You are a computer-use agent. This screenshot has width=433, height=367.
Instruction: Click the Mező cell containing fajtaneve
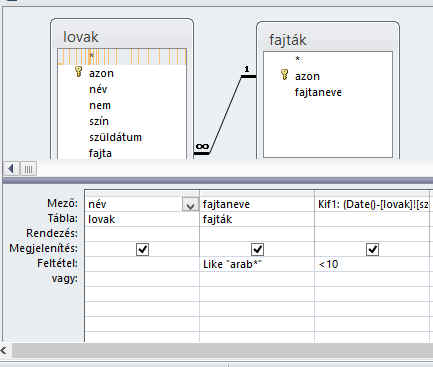[257, 204]
